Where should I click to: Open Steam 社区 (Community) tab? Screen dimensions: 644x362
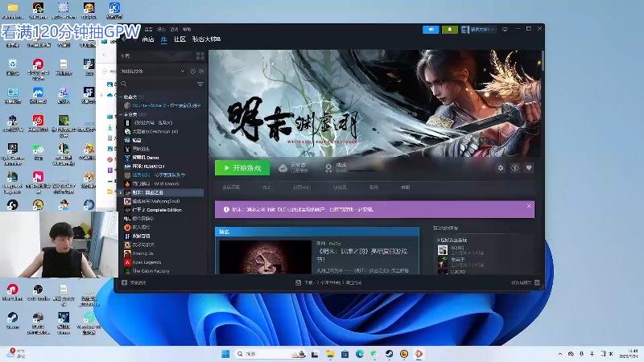(180, 39)
